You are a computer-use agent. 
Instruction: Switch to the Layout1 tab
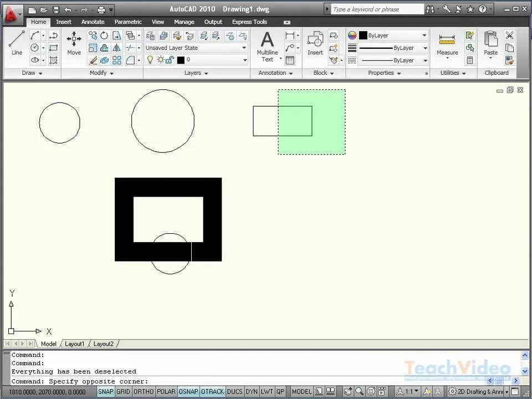74,344
